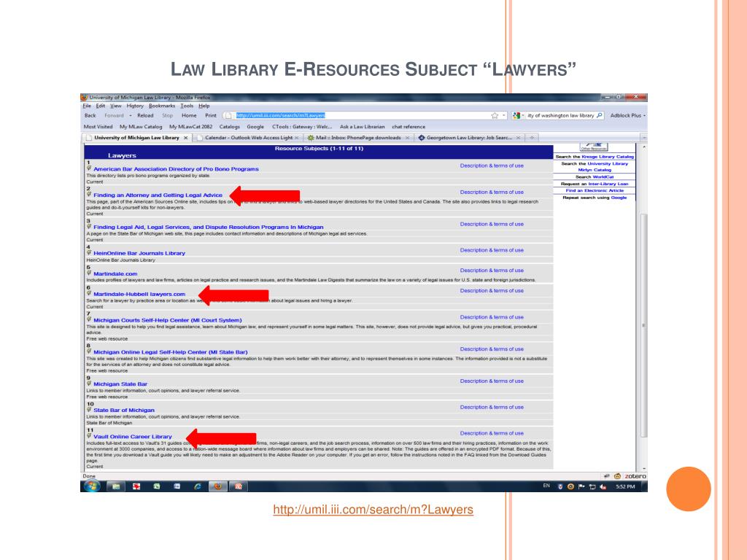Click the http://umil.iii.com/search/m?Lawyers slide link
The image size is (747, 560).
point(373,510)
